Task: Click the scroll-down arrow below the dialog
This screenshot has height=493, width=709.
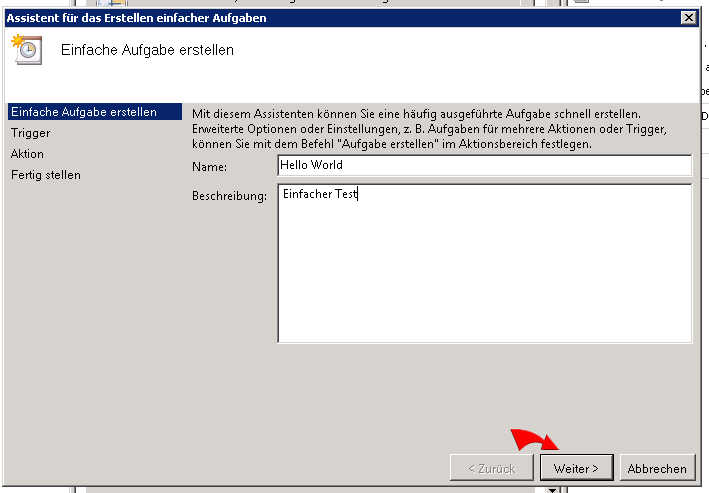Action: click(551, 489)
